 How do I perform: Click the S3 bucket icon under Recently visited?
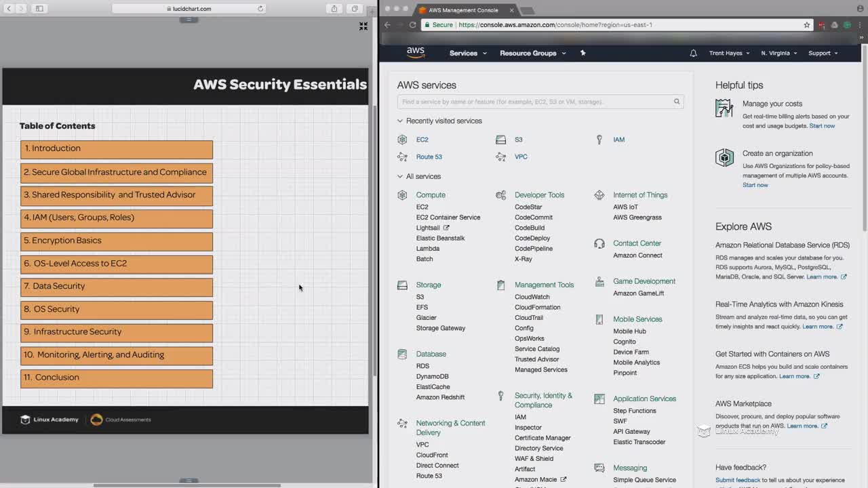click(x=500, y=140)
